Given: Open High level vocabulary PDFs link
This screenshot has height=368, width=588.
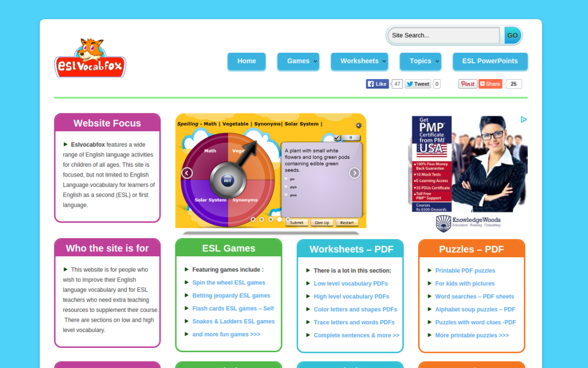Looking at the screenshot, I should click(351, 297).
